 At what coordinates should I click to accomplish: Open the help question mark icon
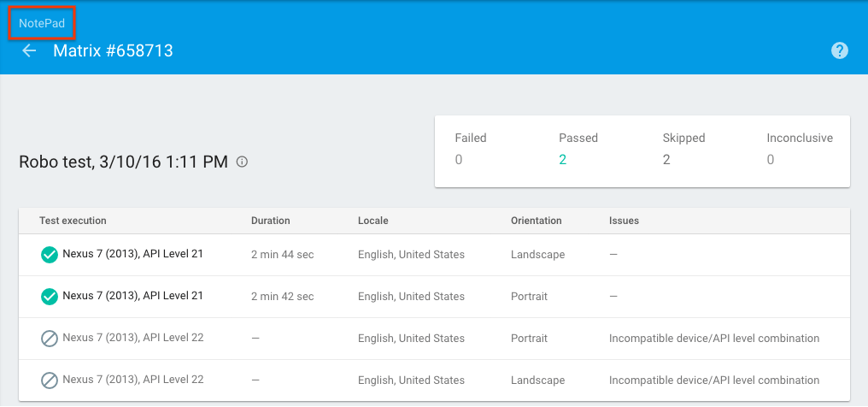840,51
